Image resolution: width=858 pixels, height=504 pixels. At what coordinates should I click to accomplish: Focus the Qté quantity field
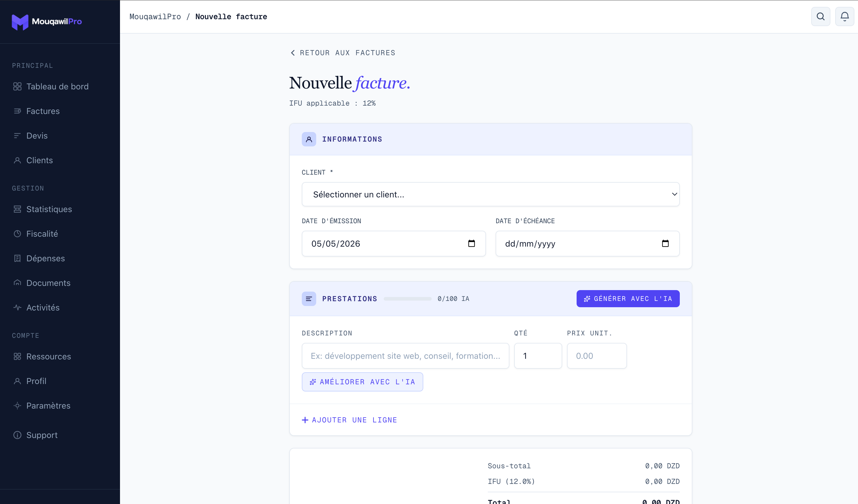pyautogui.click(x=538, y=356)
